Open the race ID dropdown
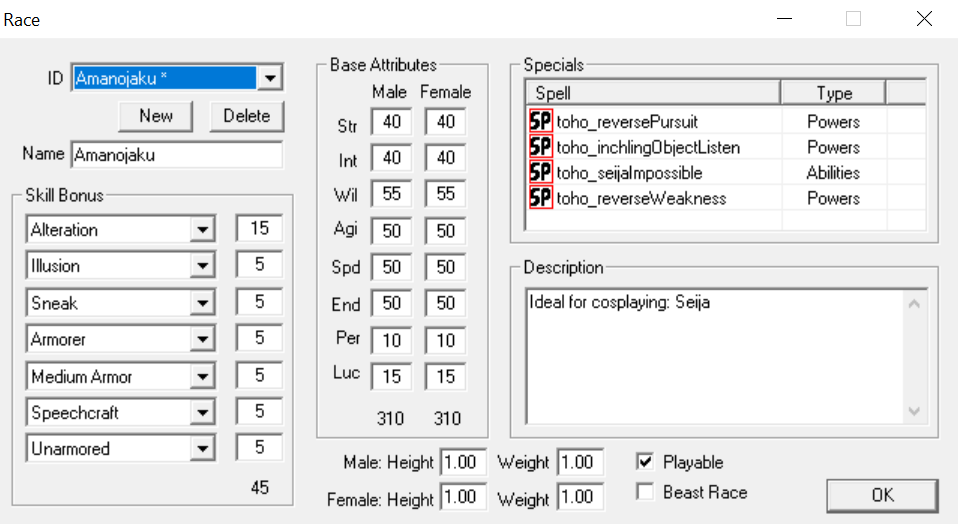The image size is (958, 524). click(270, 78)
